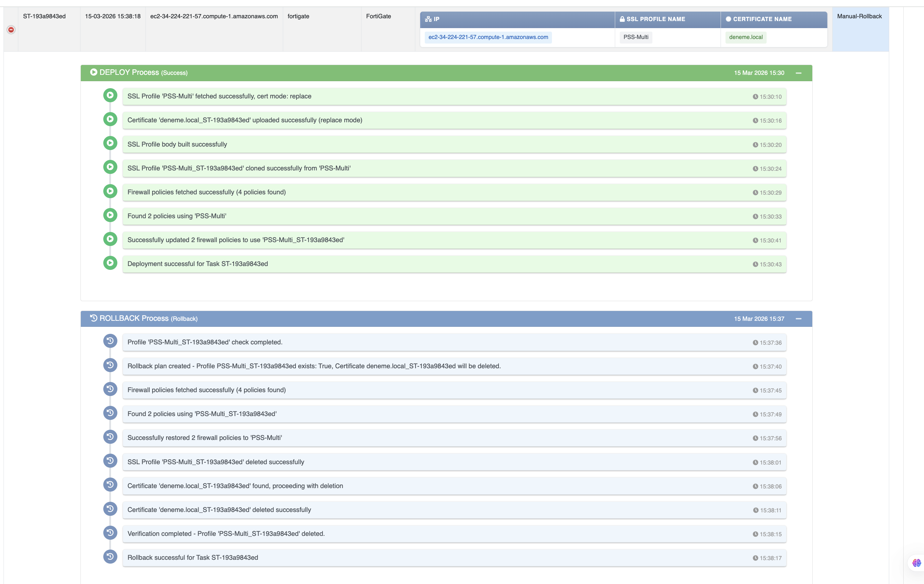924x584 pixels.
Task: Click step icon for 'SSL Profile PSS-Multi fetched successfully'
Action: [x=110, y=95]
